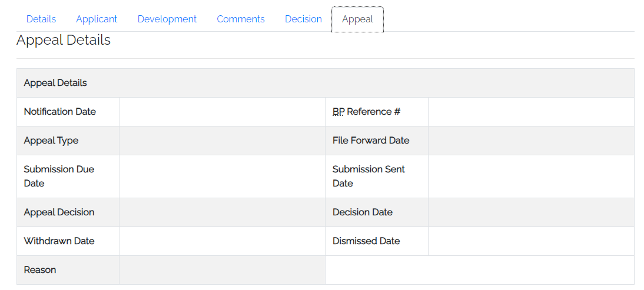Click the BP Reference # label
This screenshot has width=644, height=290.
tap(366, 112)
